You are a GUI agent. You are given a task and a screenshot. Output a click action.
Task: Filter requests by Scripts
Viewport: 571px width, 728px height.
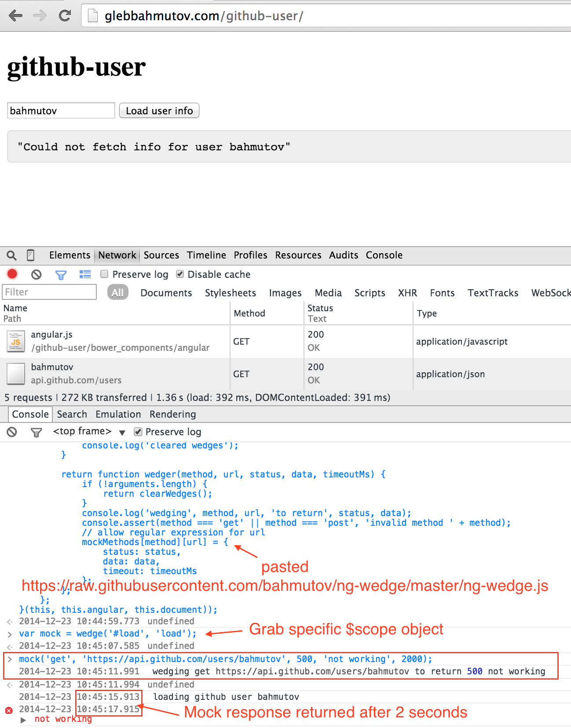[370, 293]
